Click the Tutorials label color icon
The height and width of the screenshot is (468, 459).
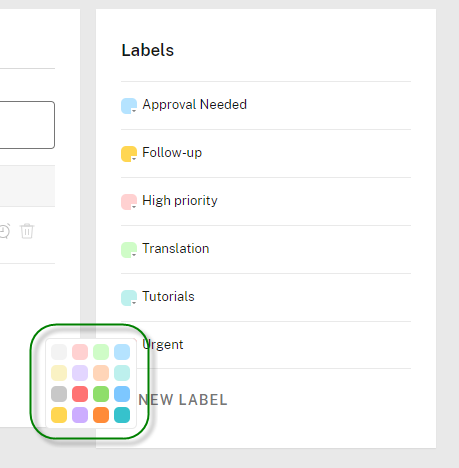click(129, 298)
